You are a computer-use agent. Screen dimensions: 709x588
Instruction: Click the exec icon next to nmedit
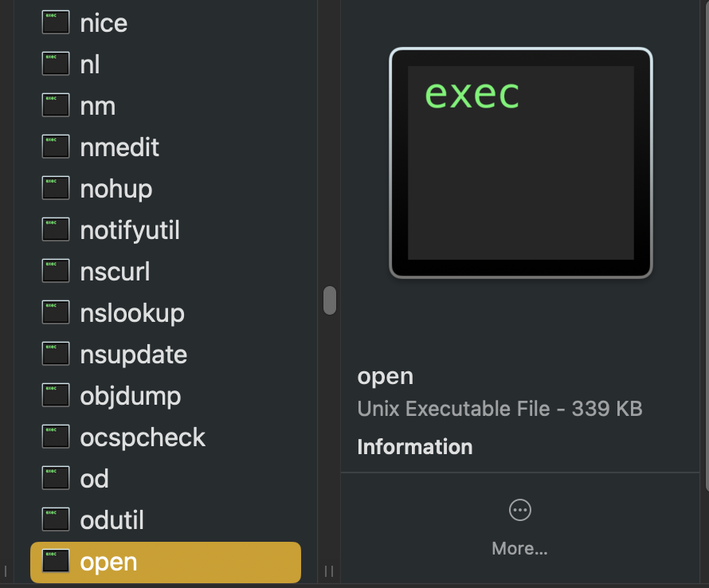55,147
